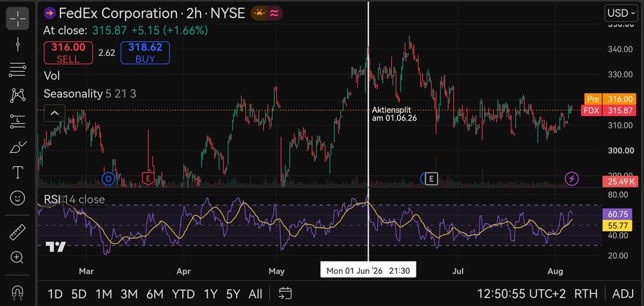This screenshot has width=644, height=306.
Task: Click the 318.62 BUY button
Action: 145,53
